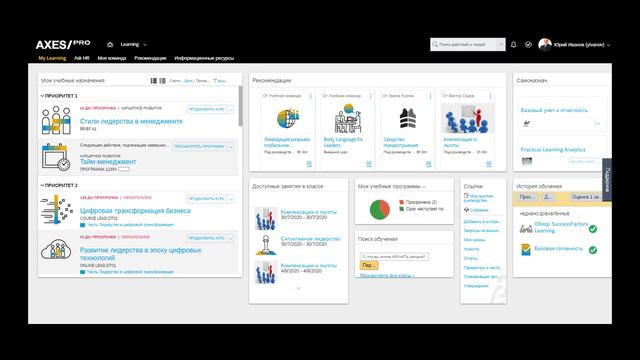Click the save icon on fourth recommendation card

(489, 164)
